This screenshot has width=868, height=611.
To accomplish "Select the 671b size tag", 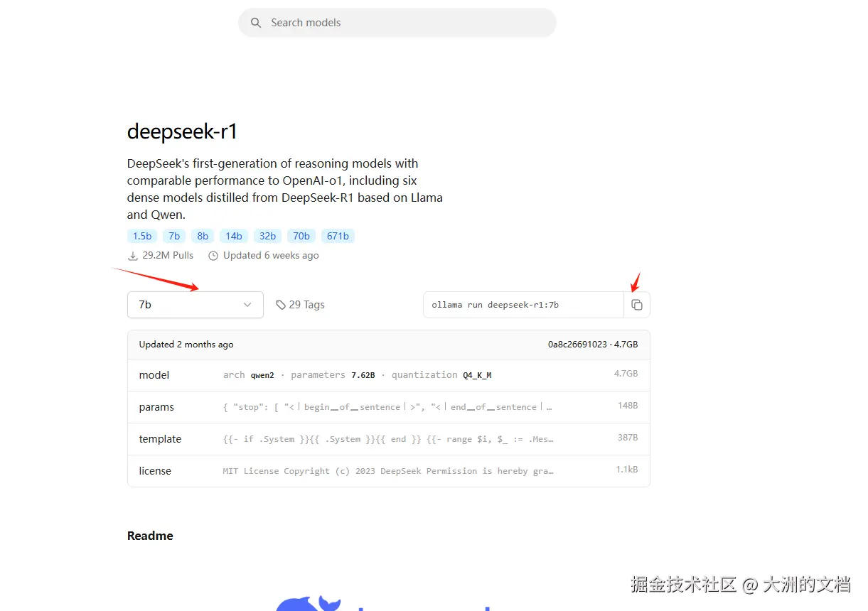I will click(338, 236).
